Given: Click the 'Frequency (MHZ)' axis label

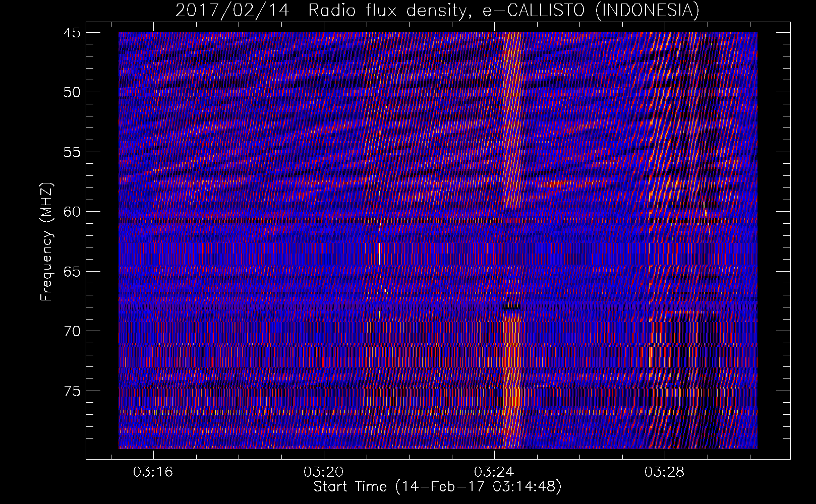Looking at the screenshot, I should 46,242.
